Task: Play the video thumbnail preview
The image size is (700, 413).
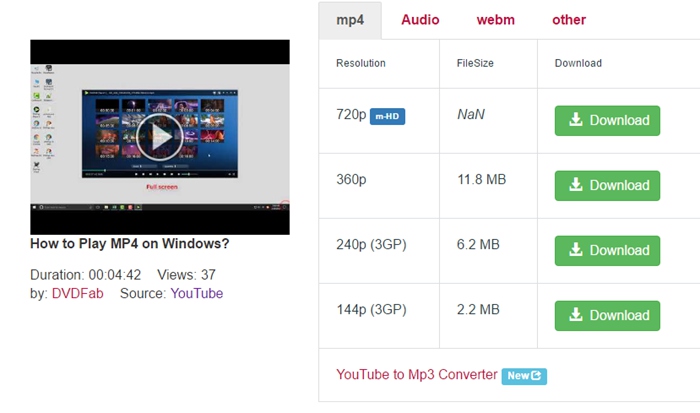Action: (x=160, y=137)
